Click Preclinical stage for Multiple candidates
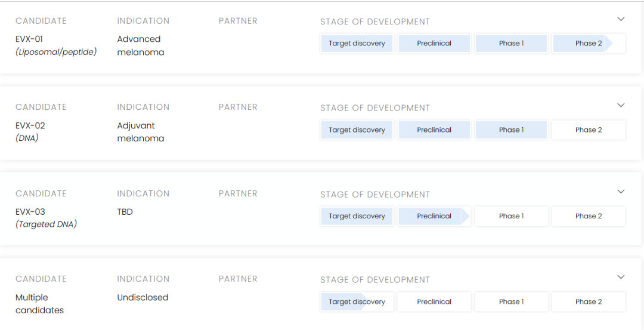The height and width of the screenshot is (330, 644). (x=434, y=301)
